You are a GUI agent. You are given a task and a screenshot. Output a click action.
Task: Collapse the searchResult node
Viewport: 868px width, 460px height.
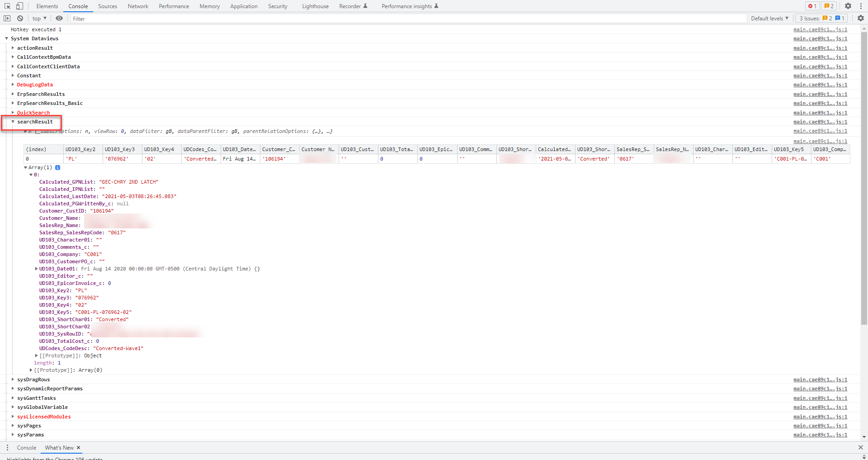(x=13, y=122)
